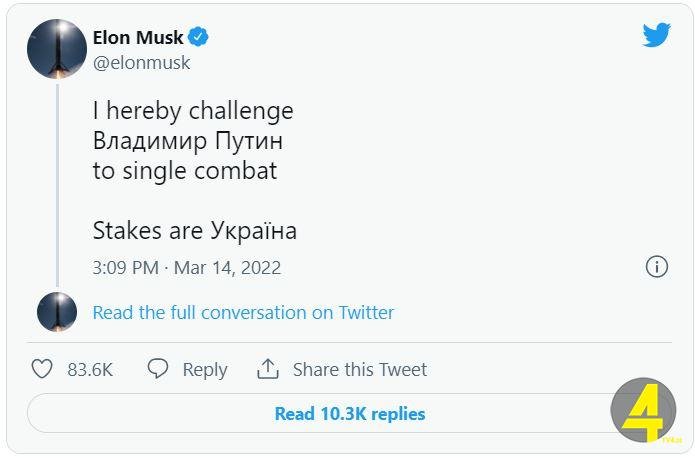Read the full conversation on Twitter
695x458 pixels.
[243, 313]
